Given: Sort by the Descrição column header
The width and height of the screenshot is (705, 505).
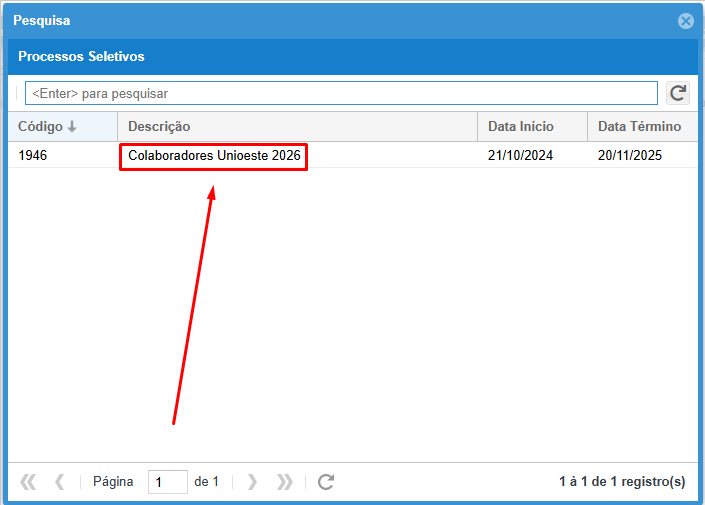Looking at the screenshot, I should tap(159, 127).
